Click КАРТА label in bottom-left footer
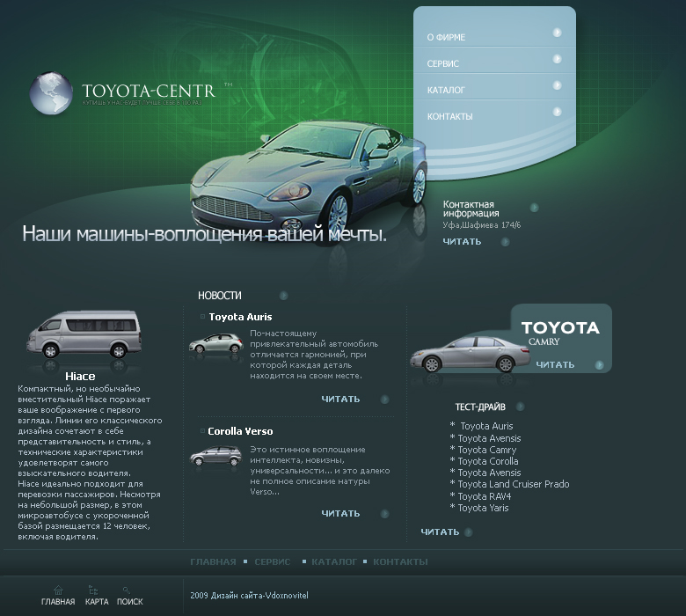686x616 pixels. [x=97, y=602]
